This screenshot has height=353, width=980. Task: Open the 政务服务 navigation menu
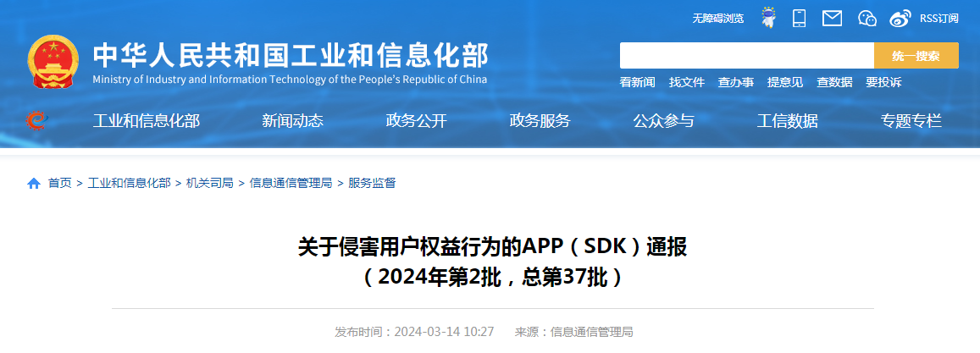pyautogui.click(x=540, y=120)
